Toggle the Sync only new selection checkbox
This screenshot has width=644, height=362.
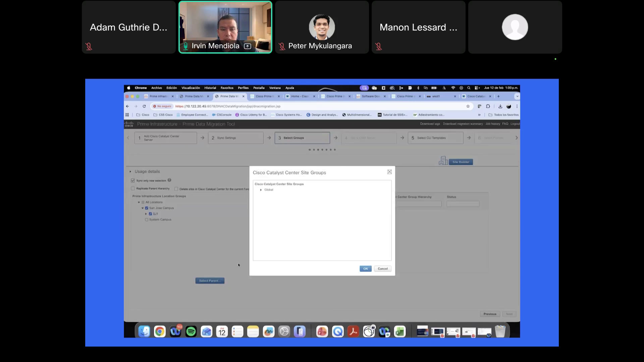133,181
